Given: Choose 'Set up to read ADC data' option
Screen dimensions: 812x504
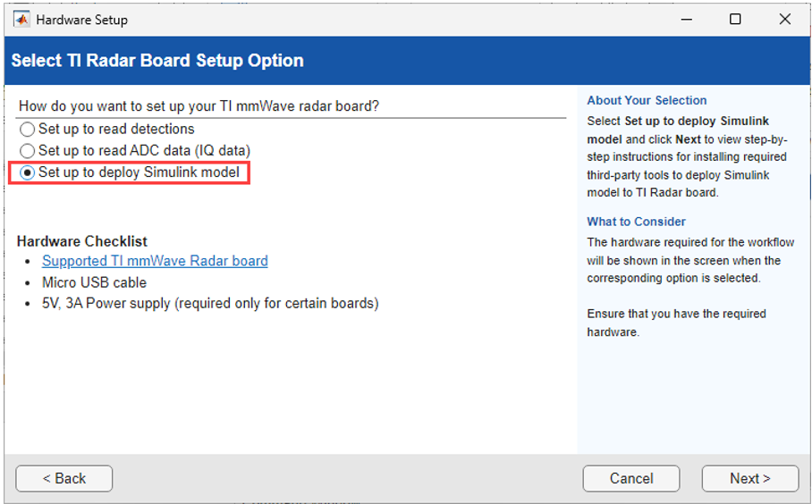Looking at the screenshot, I should [28, 151].
